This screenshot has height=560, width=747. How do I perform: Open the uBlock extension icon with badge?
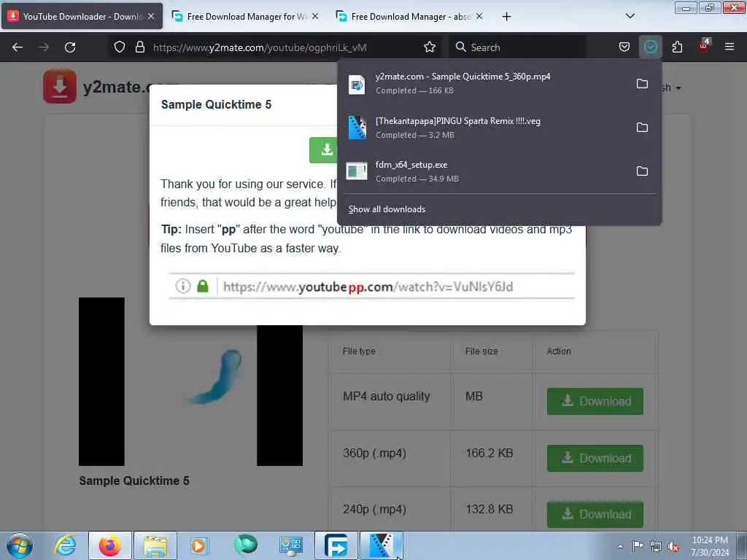(704, 46)
